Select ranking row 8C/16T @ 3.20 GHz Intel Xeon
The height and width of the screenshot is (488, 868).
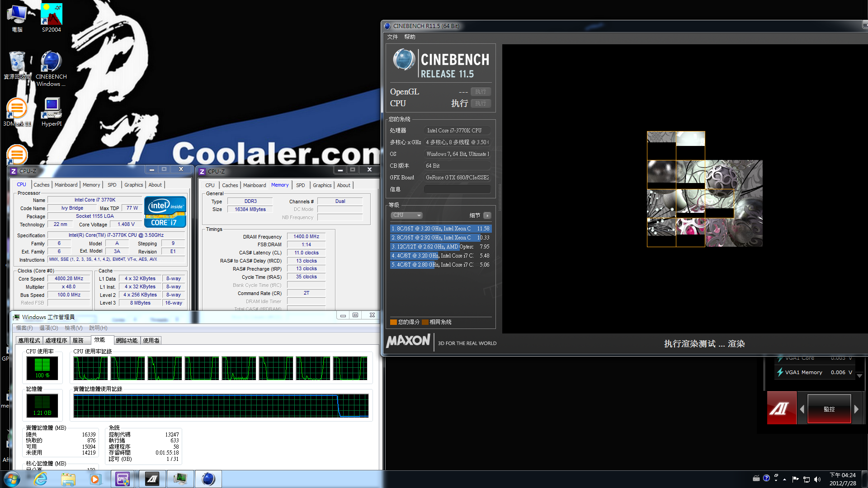441,229
